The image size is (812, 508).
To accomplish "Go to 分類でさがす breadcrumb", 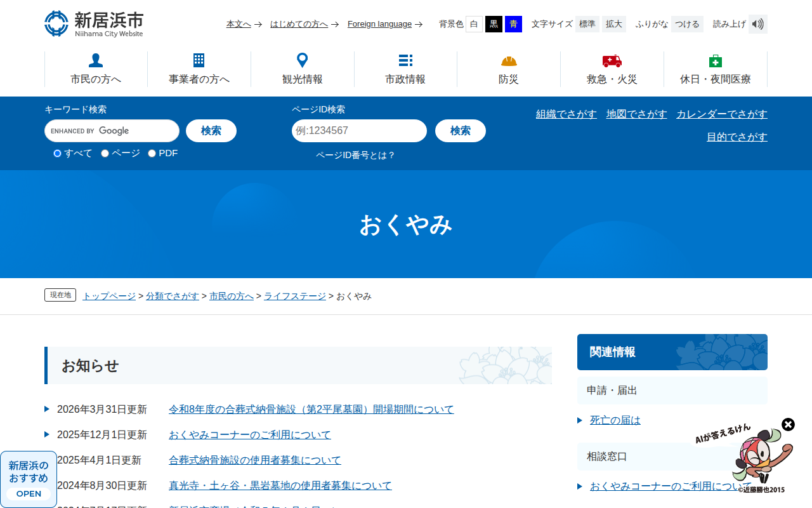I will point(173,296).
